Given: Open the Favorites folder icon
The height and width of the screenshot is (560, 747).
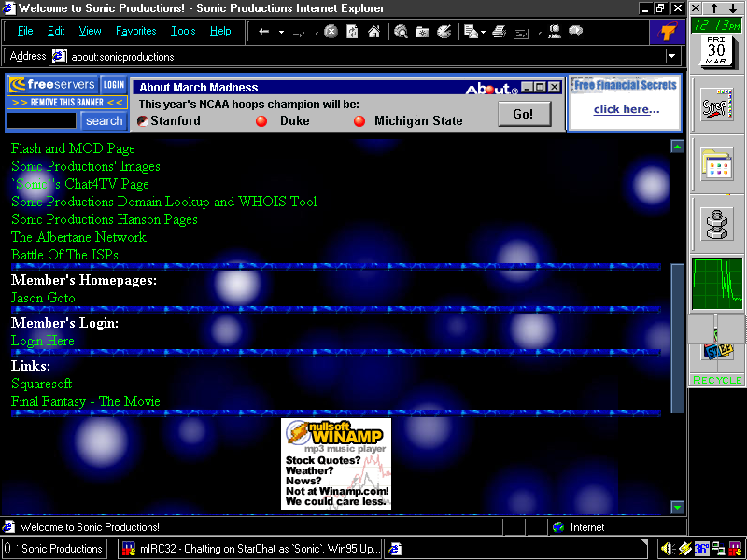Looking at the screenshot, I should 422,31.
